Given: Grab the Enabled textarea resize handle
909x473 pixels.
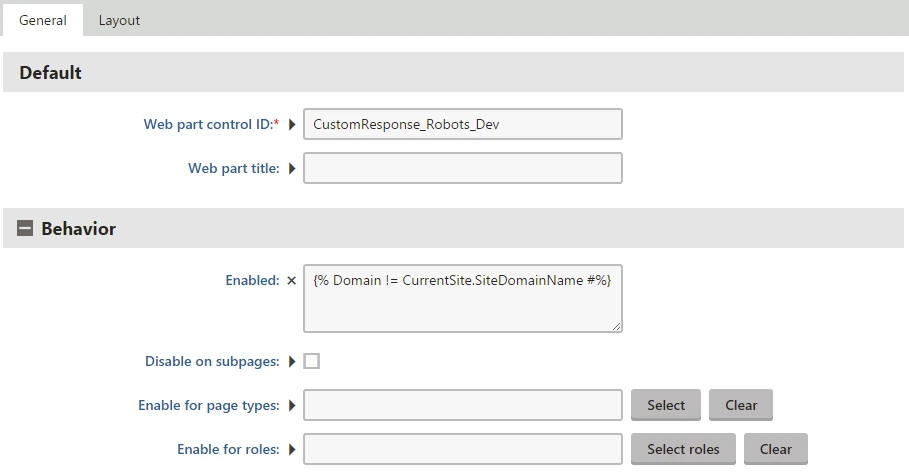Looking at the screenshot, I should (x=616, y=326).
